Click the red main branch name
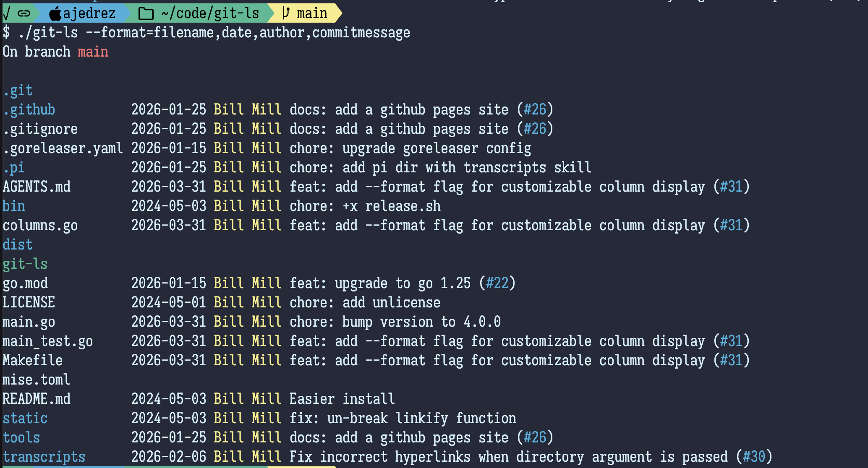The height and width of the screenshot is (468, 868). (x=93, y=52)
